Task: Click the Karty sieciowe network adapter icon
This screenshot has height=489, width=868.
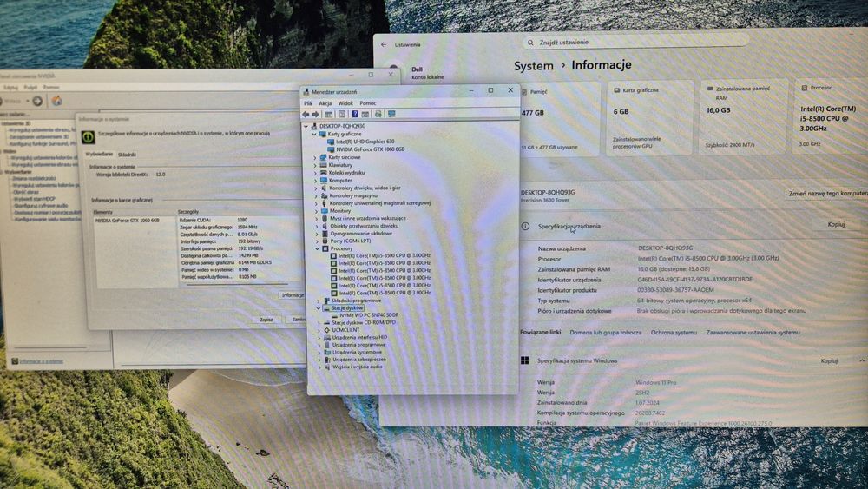Action: tap(323, 157)
